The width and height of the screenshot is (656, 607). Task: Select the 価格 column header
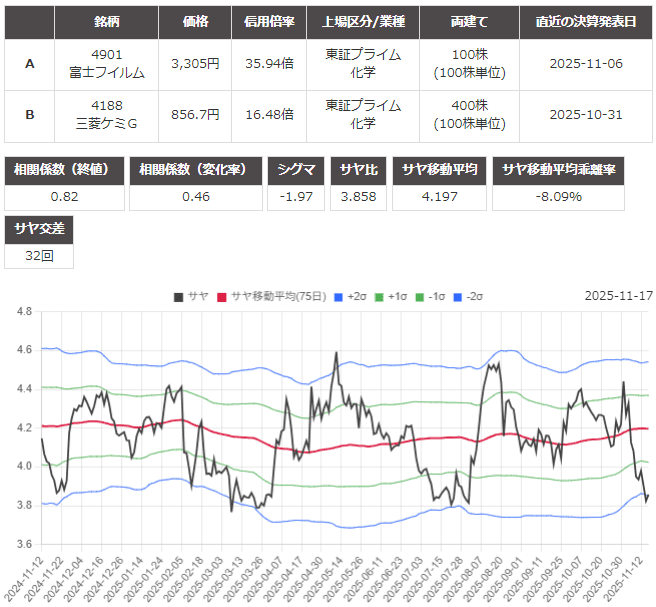coord(195,21)
